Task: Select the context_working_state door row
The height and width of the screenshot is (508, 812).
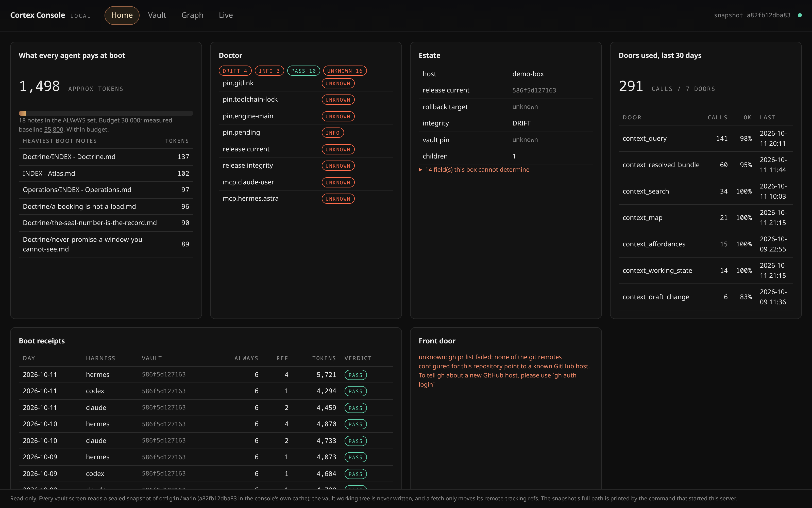Action: pyautogui.click(x=706, y=271)
